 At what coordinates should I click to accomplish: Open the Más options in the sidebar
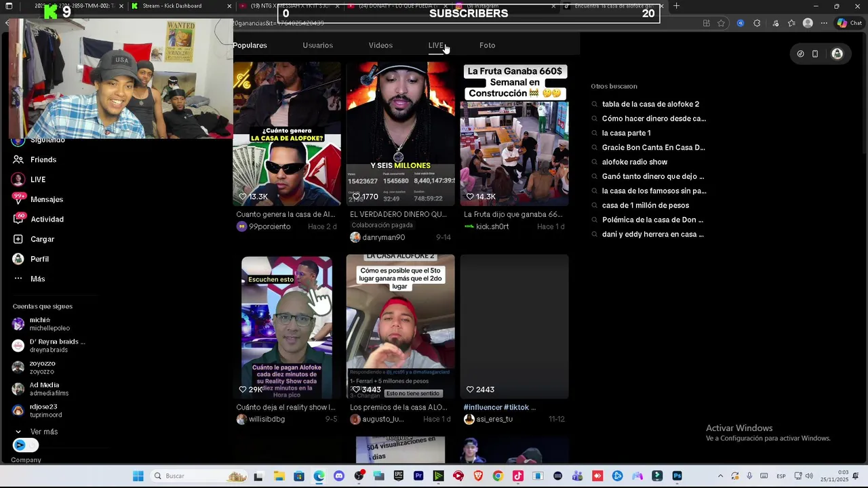tap(29, 279)
